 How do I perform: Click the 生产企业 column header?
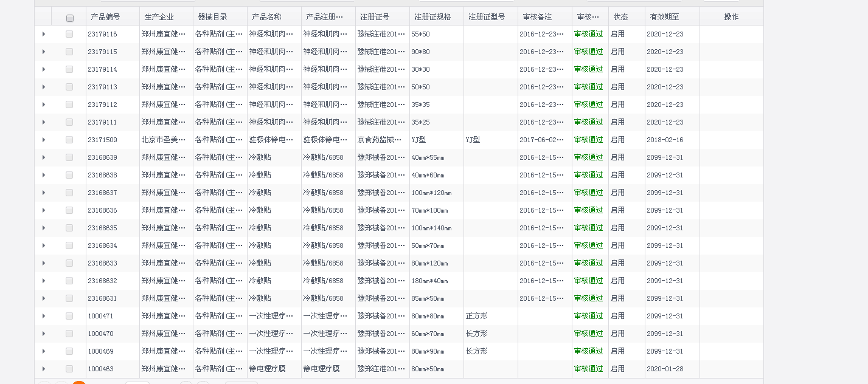(159, 17)
